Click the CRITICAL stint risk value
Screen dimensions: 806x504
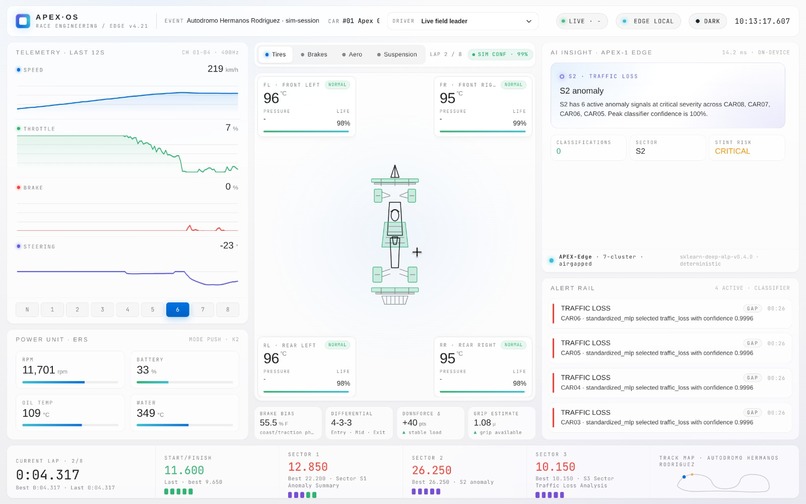(732, 151)
